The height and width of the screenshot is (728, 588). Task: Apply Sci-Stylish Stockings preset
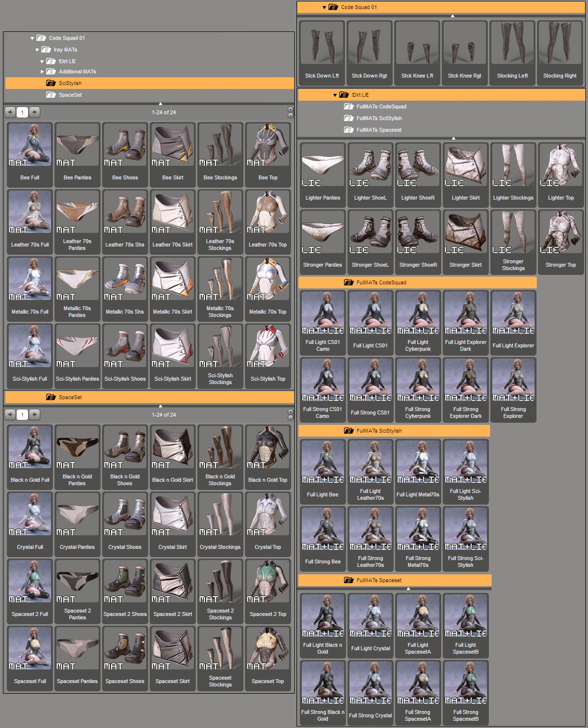[220, 356]
